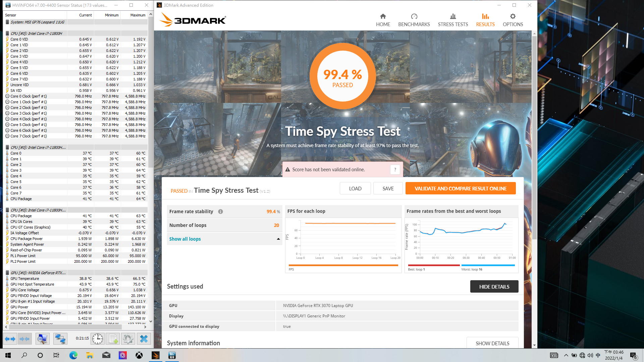The width and height of the screenshot is (644, 362).
Task: Collapse the Show all loops expander arrow
Action: [278, 239]
